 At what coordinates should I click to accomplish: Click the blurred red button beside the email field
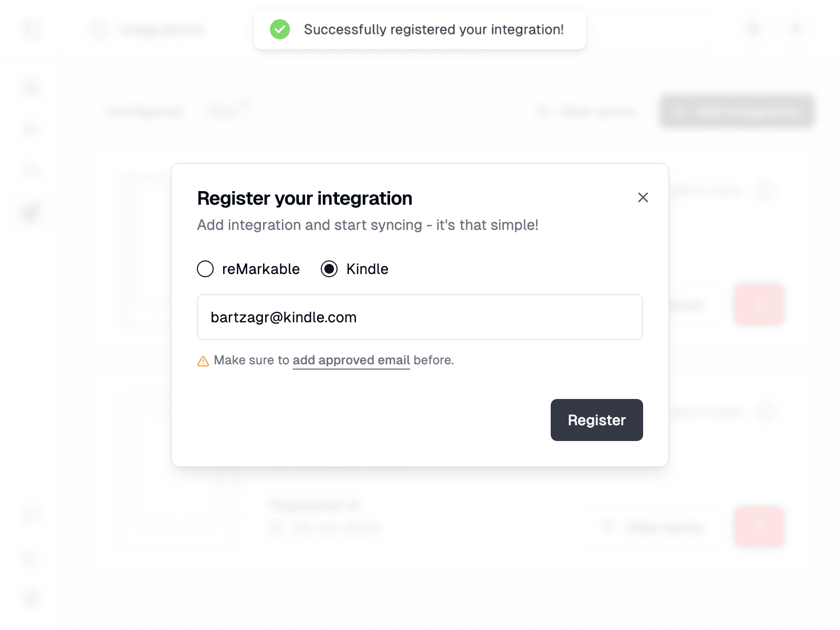point(759,304)
